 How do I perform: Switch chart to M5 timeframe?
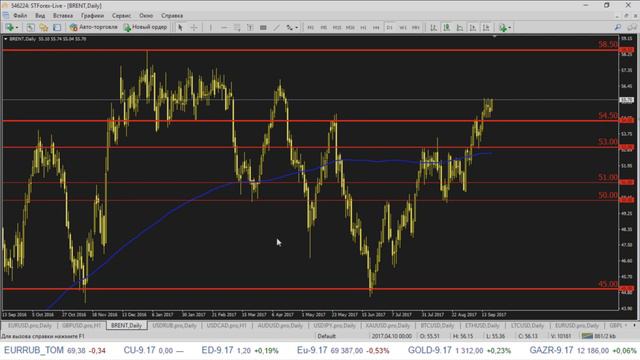324,27
